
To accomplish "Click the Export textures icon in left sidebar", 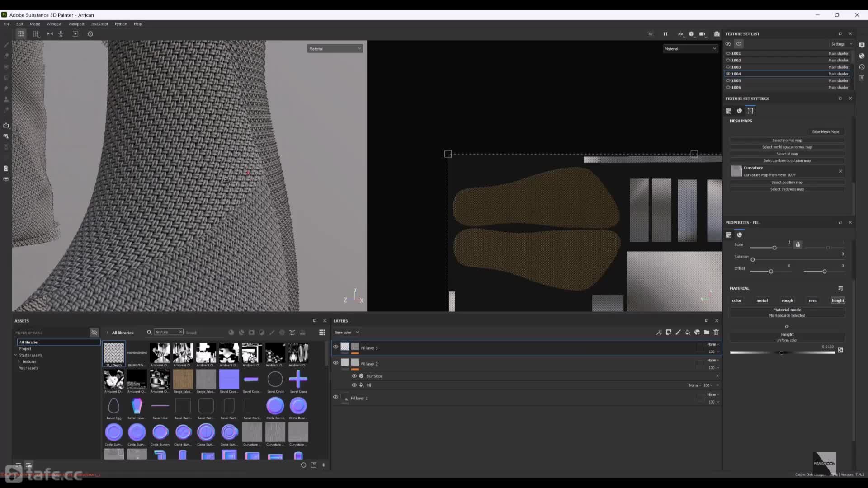I will pos(6,125).
